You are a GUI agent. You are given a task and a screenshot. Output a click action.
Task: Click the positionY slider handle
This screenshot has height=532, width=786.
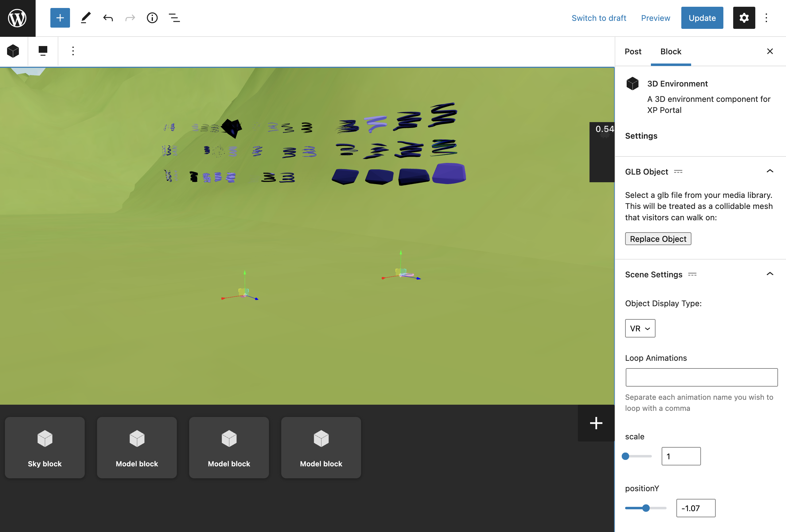click(x=646, y=508)
